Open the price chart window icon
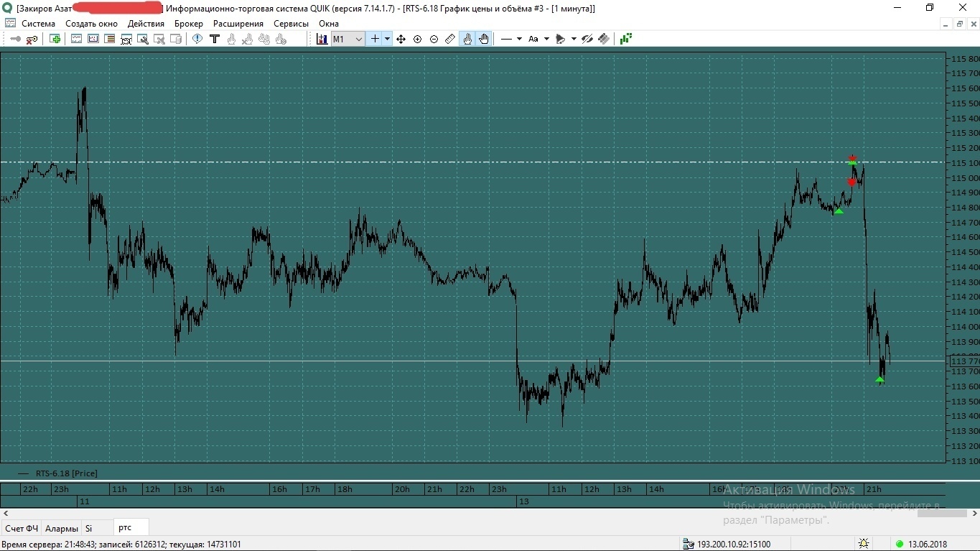Screen dimensions: 980x551 tap(77, 39)
